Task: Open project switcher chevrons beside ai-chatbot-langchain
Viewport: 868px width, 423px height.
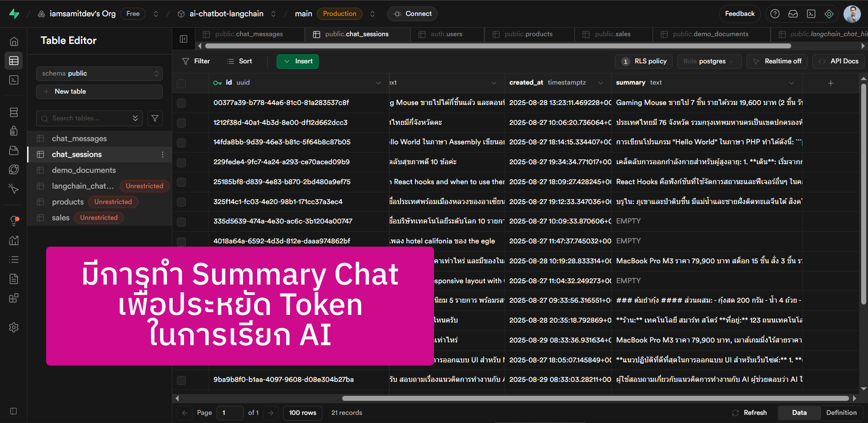Action: pyautogui.click(x=274, y=14)
